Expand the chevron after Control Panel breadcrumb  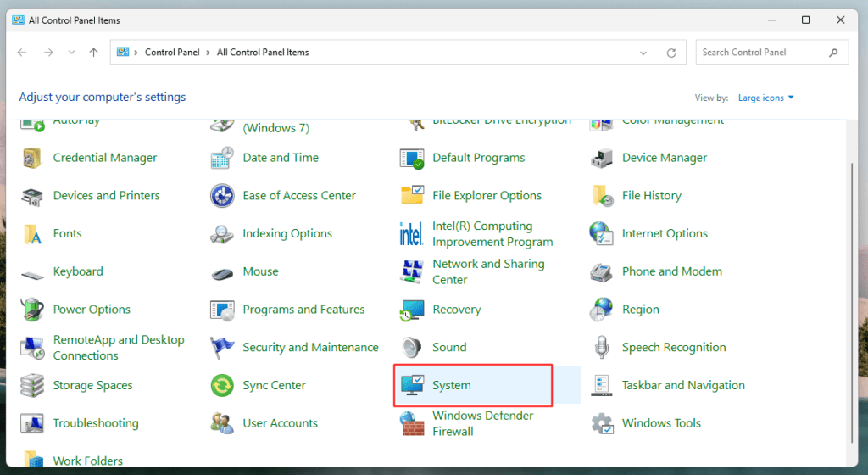pos(209,53)
